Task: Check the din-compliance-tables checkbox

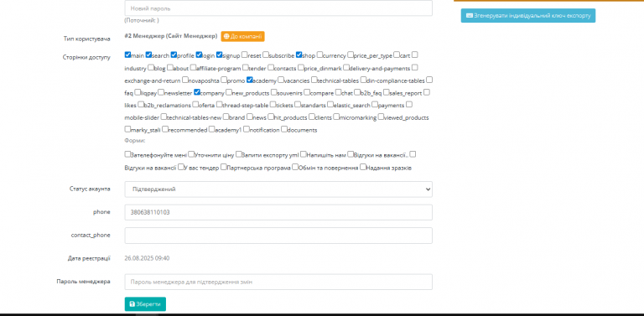Action: click(363, 80)
